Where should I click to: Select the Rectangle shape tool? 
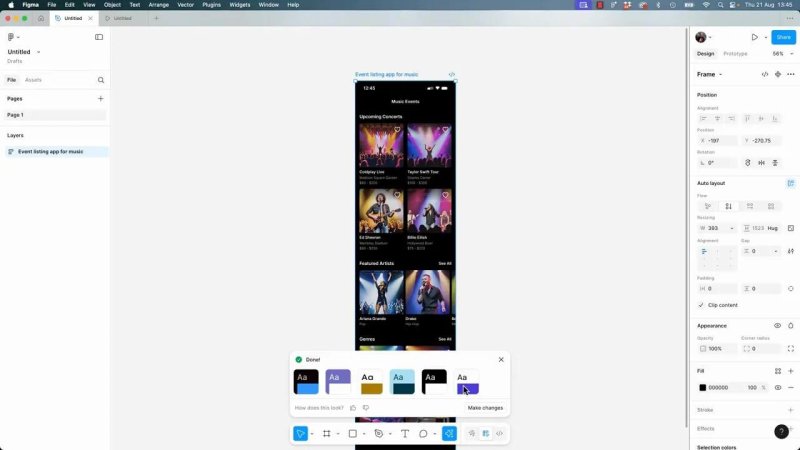click(x=353, y=434)
